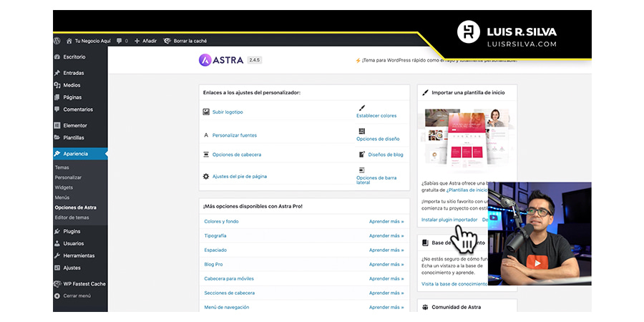Click Instalar plugin importador link
The image size is (644, 322).
[449, 220]
